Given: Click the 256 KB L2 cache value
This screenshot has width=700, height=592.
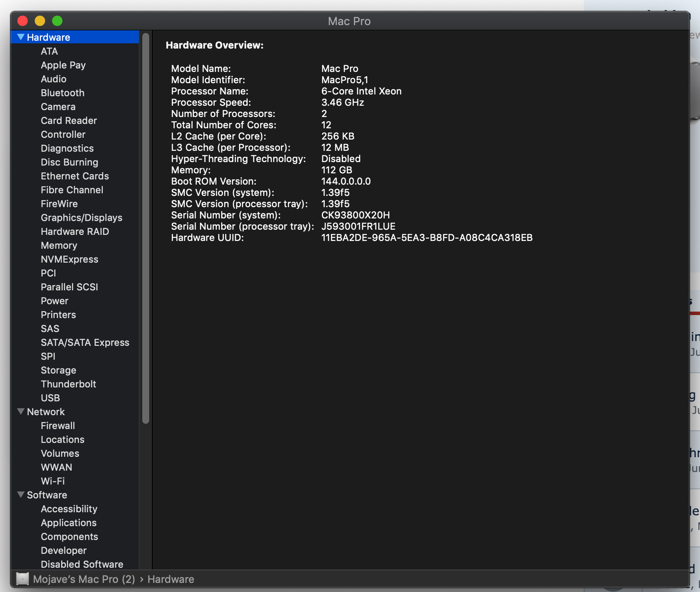Looking at the screenshot, I should click(x=338, y=136).
